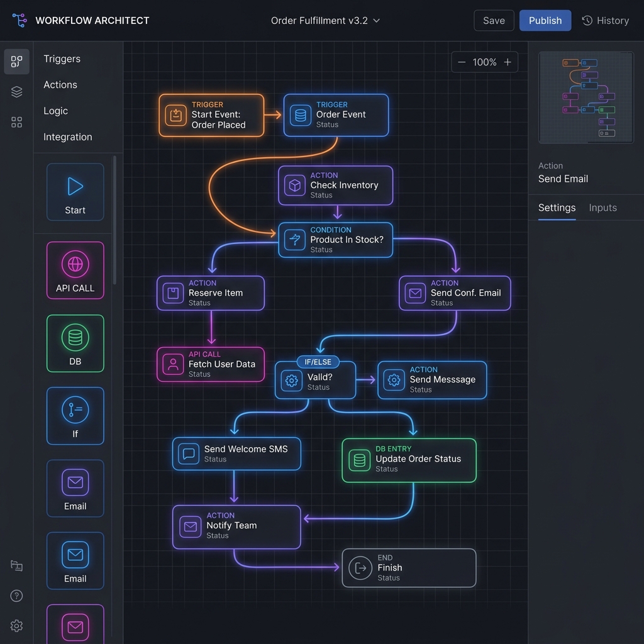Click the node palette scrollbar
644x644 pixels.
click(x=114, y=219)
